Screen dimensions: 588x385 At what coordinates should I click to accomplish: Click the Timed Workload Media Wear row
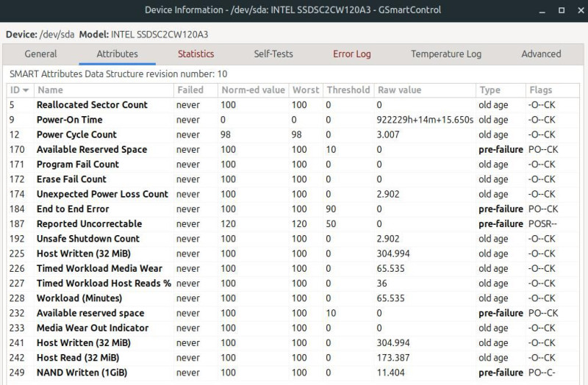(x=293, y=268)
